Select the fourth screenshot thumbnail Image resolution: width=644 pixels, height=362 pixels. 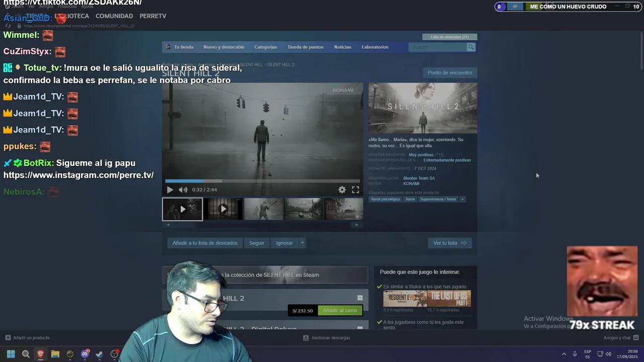[x=304, y=209]
